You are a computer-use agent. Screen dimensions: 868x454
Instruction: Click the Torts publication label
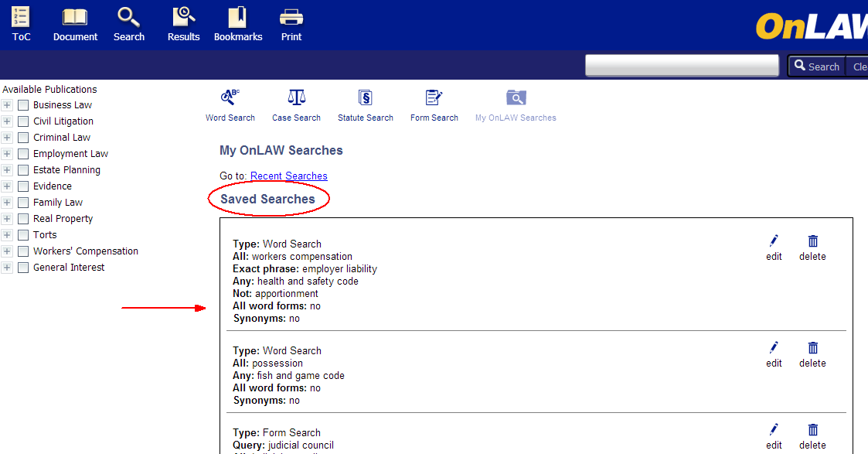pos(45,235)
